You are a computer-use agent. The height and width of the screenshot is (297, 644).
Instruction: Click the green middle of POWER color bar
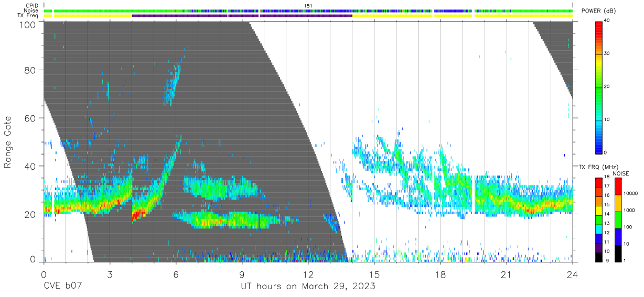(599, 87)
